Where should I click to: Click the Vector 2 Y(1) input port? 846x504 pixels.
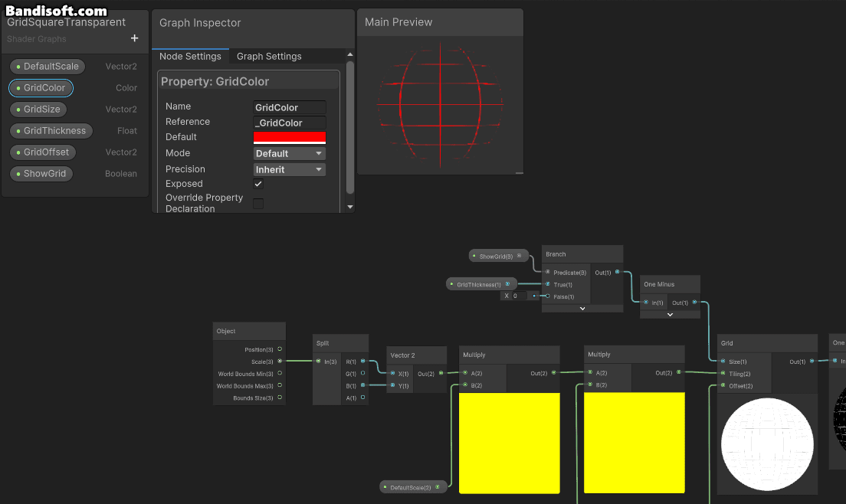[392, 385]
